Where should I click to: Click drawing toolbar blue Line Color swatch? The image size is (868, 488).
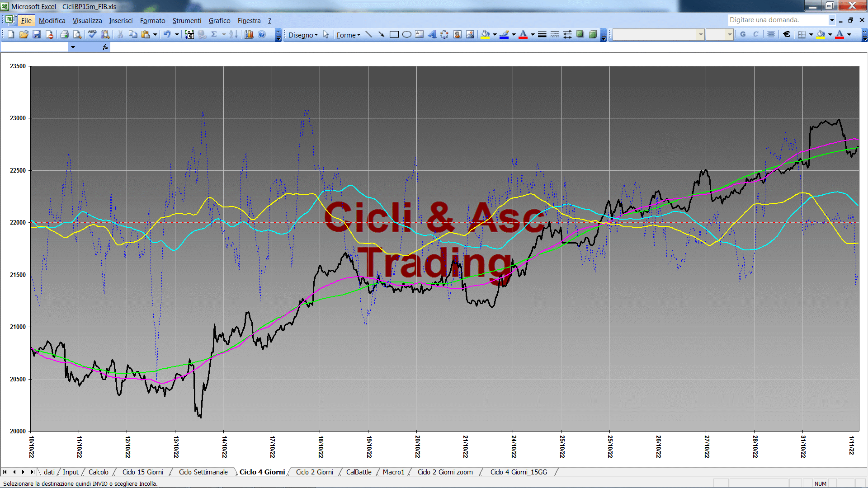[505, 34]
